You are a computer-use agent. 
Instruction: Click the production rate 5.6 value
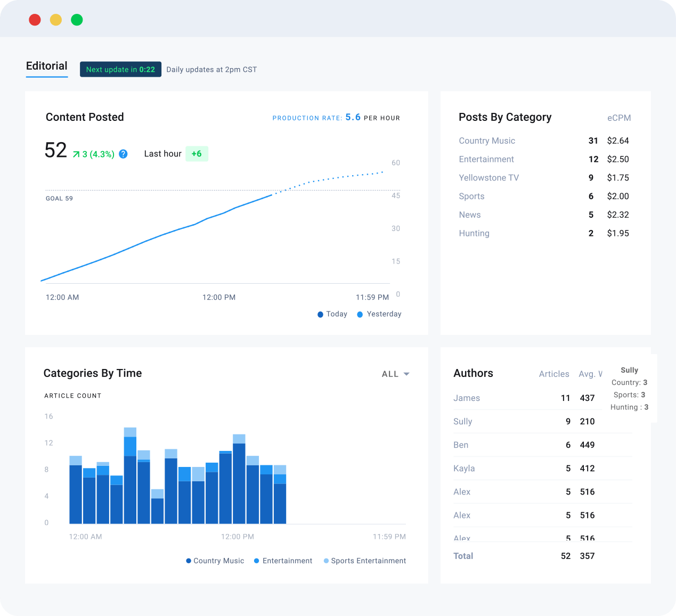pos(353,117)
